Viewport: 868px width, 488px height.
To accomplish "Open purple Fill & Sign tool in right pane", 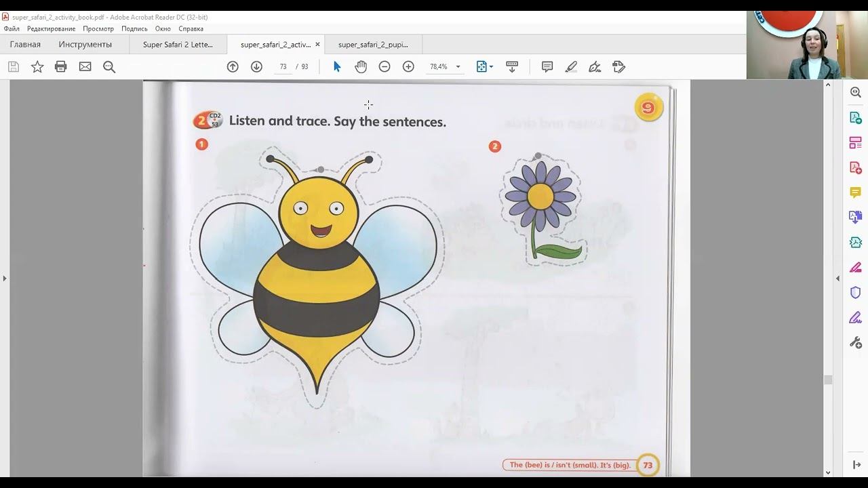I will [x=856, y=317].
